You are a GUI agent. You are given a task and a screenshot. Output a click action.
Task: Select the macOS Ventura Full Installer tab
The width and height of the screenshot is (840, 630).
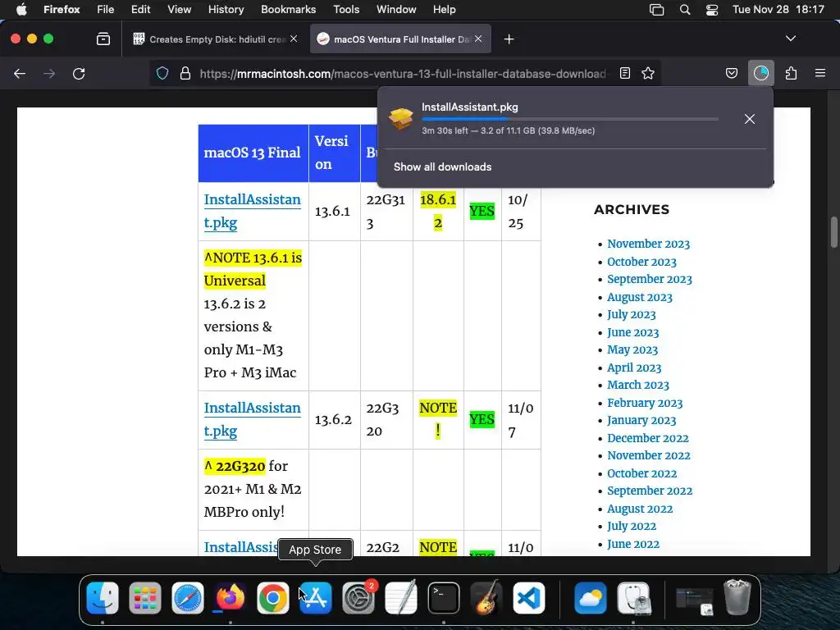pos(400,39)
